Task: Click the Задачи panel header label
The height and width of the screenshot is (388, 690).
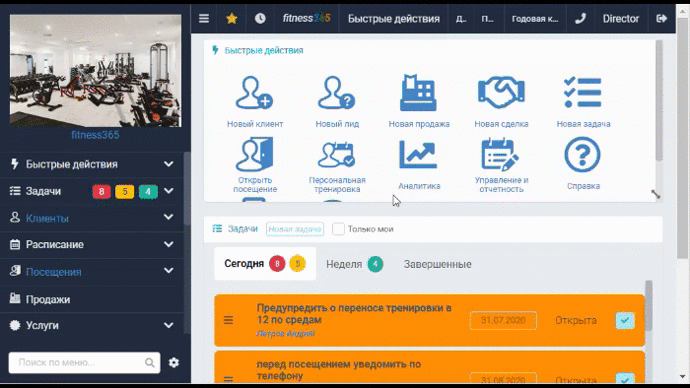Action: tap(242, 229)
